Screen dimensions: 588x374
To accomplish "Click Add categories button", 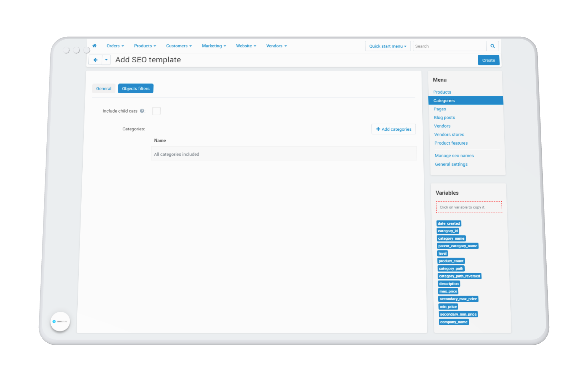I will (x=394, y=129).
